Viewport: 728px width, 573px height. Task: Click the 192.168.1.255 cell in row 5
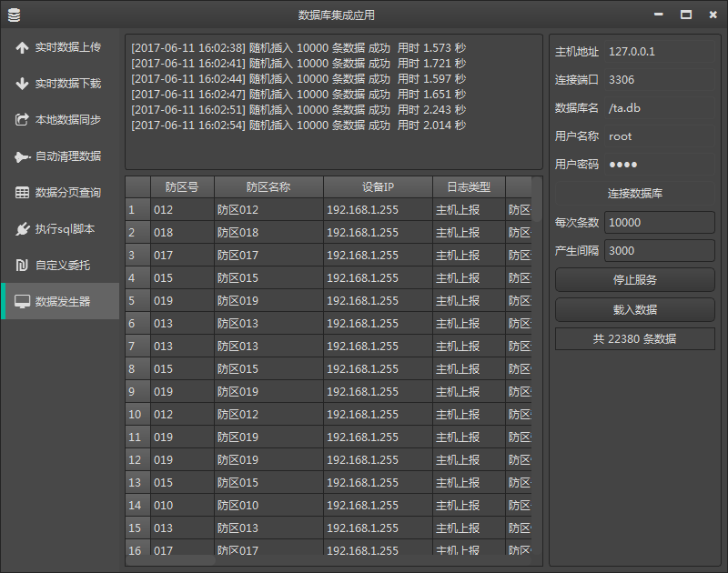coord(378,301)
